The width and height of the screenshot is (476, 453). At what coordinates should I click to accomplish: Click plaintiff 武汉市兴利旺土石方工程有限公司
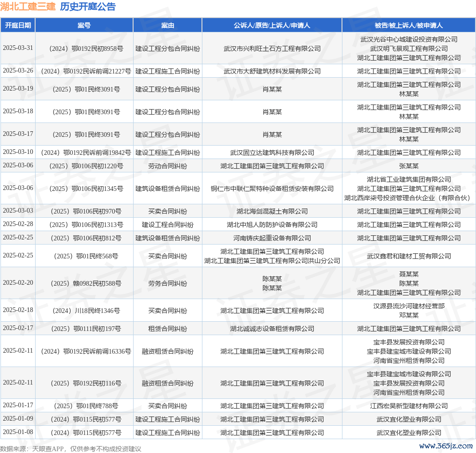point(272,49)
